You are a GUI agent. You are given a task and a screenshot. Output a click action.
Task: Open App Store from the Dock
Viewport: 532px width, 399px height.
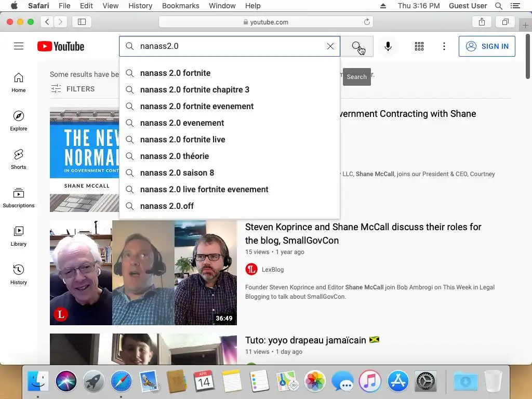coord(397,381)
